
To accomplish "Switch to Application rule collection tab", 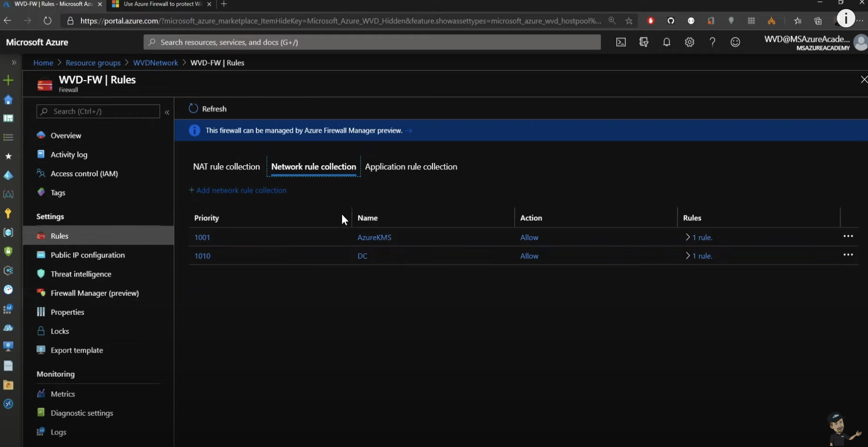I will [x=411, y=167].
